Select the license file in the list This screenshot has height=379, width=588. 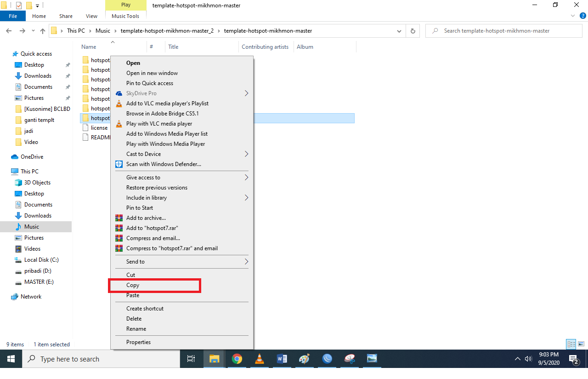coord(95,128)
